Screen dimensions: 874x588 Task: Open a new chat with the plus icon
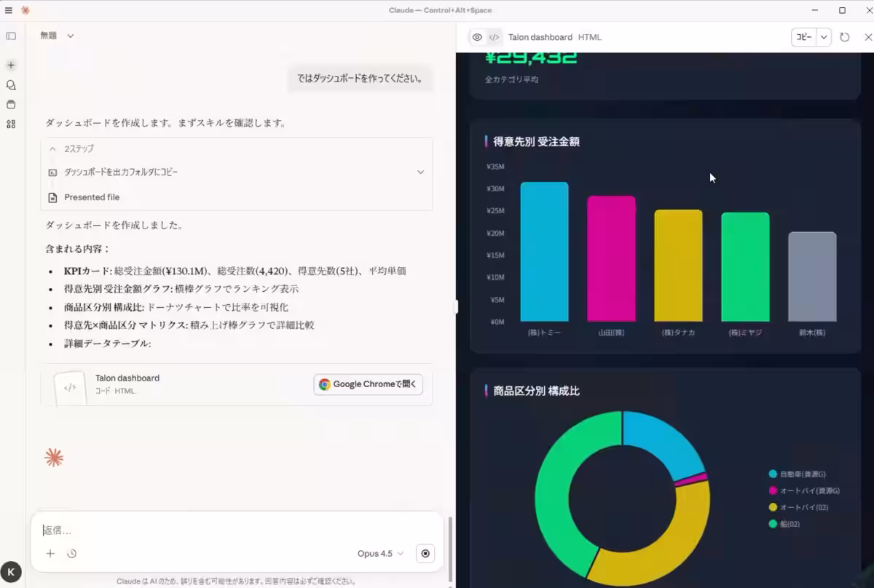tap(11, 65)
